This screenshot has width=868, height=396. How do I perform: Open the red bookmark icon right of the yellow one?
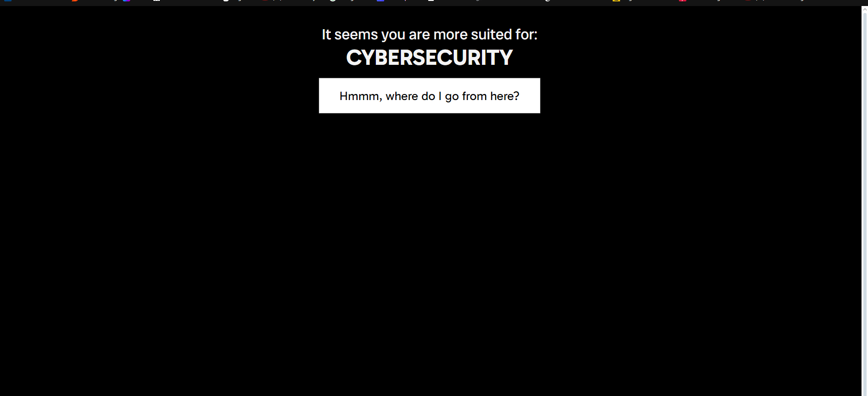click(x=683, y=1)
